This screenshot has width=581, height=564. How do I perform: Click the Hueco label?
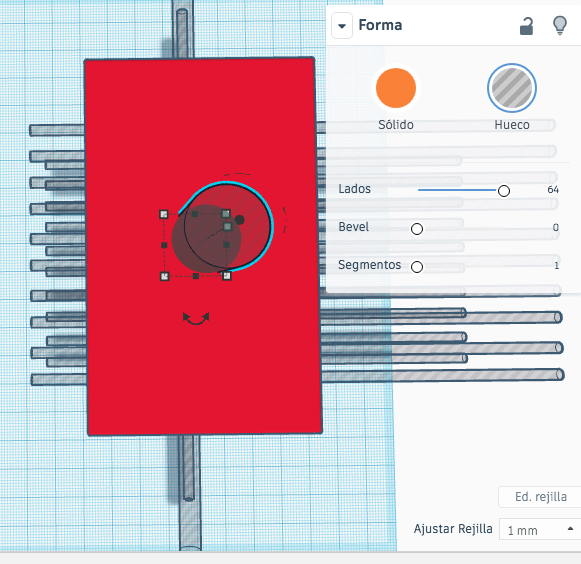tap(512, 125)
